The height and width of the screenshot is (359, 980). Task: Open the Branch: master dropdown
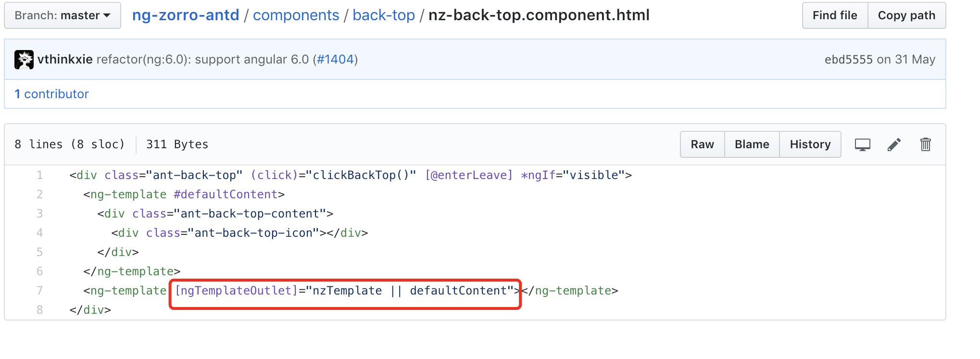[x=63, y=15]
